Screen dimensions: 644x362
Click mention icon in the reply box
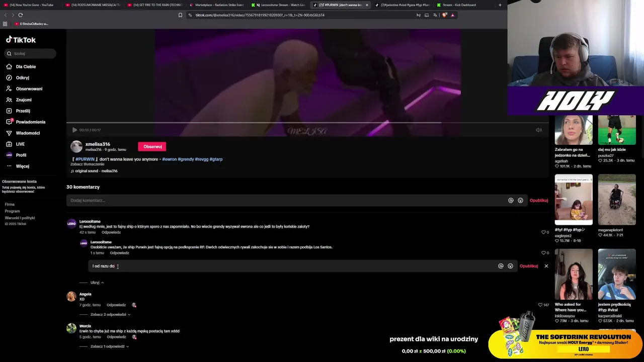coord(501,266)
